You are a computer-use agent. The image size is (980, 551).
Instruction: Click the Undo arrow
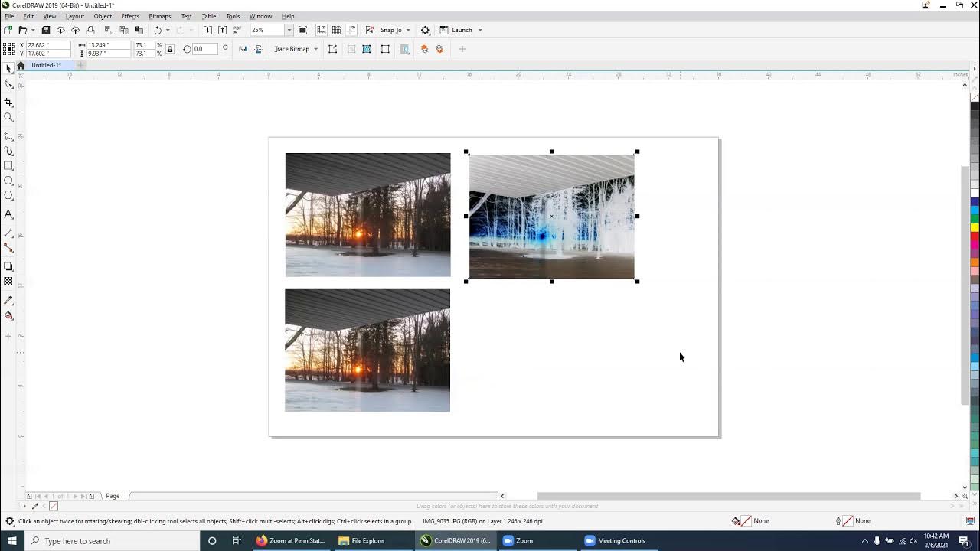158,30
